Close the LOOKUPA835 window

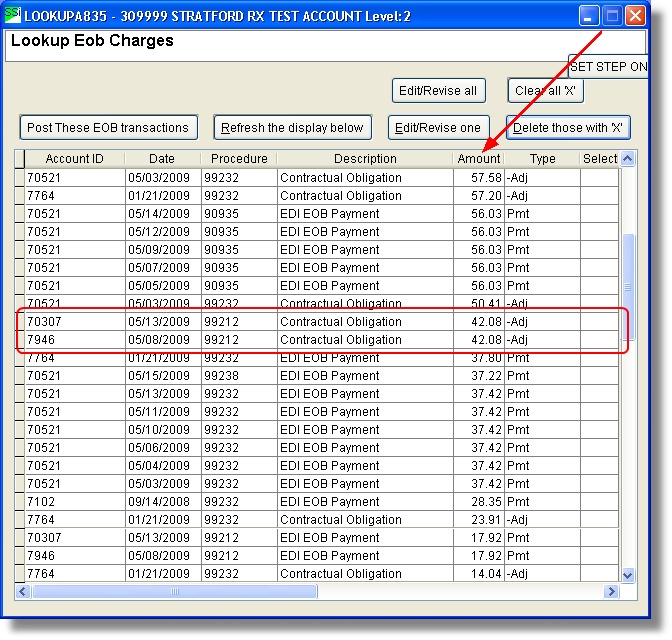click(x=635, y=16)
